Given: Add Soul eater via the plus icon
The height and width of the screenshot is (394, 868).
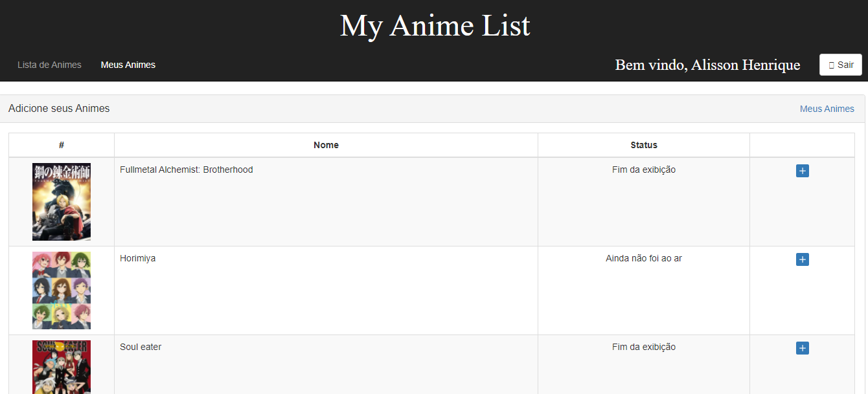Looking at the screenshot, I should 803,348.
